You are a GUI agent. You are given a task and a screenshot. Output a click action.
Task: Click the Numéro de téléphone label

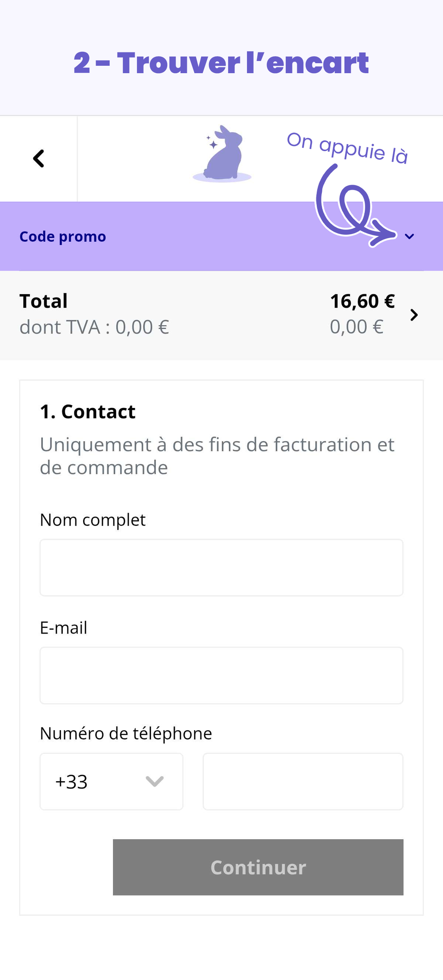126,733
